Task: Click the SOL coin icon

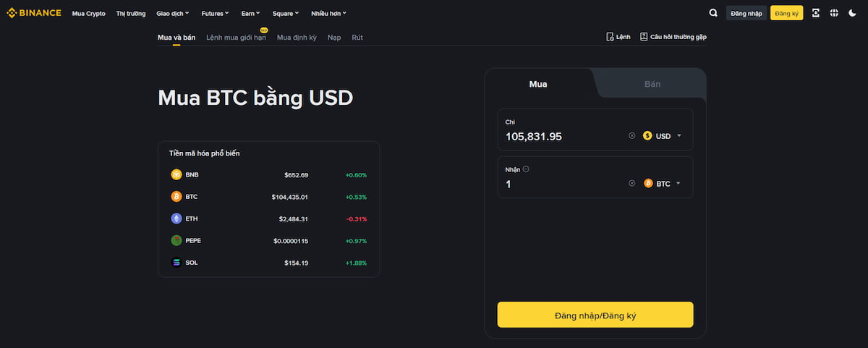Action: 176,263
